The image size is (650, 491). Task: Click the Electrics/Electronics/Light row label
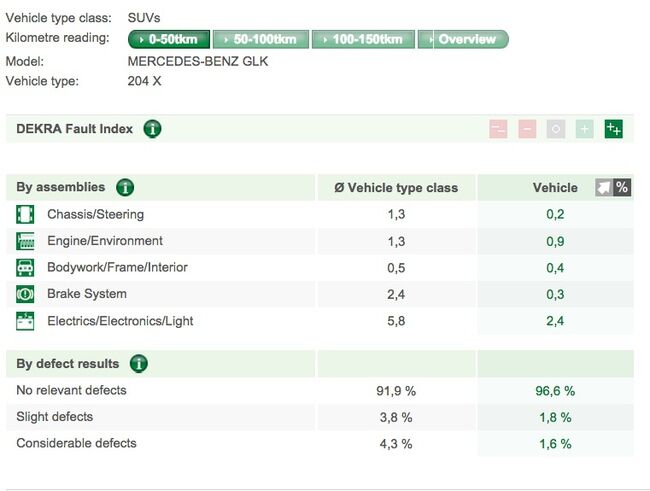(x=120, y=321)
